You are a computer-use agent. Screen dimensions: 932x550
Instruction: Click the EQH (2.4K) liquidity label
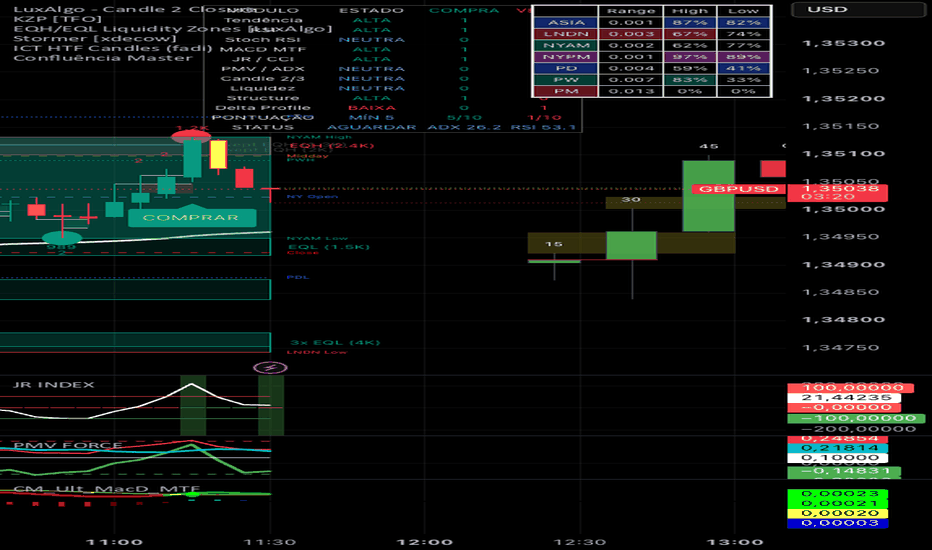click(x=331, y=146)
